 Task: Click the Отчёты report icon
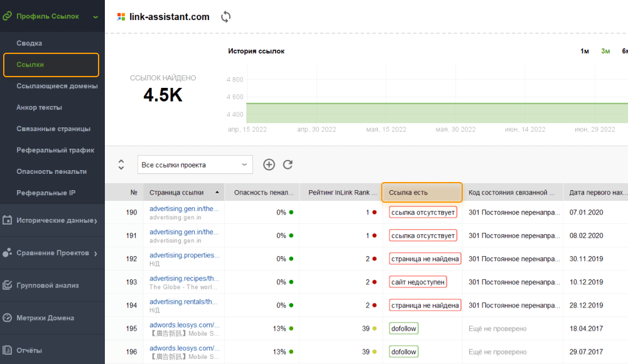point(7,350)
